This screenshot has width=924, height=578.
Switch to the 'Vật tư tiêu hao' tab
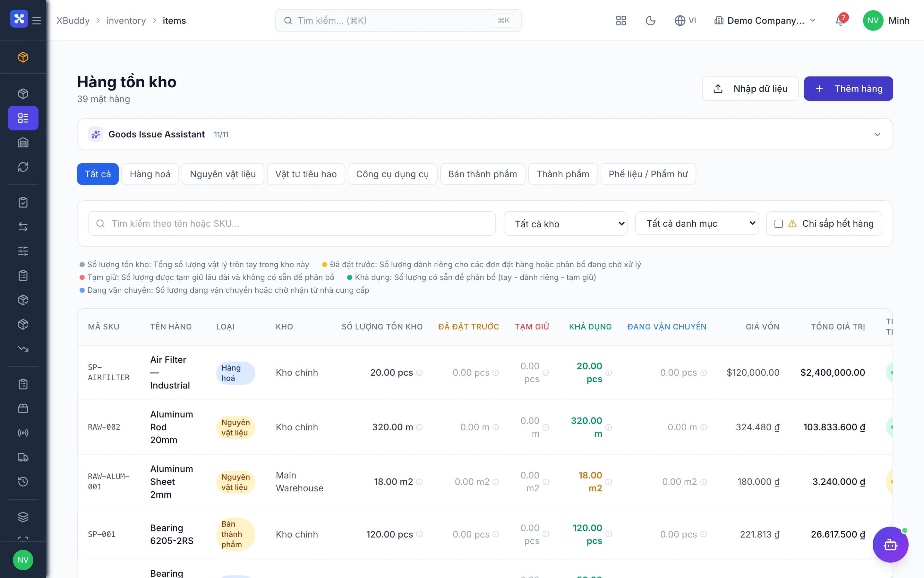[306, 174]
